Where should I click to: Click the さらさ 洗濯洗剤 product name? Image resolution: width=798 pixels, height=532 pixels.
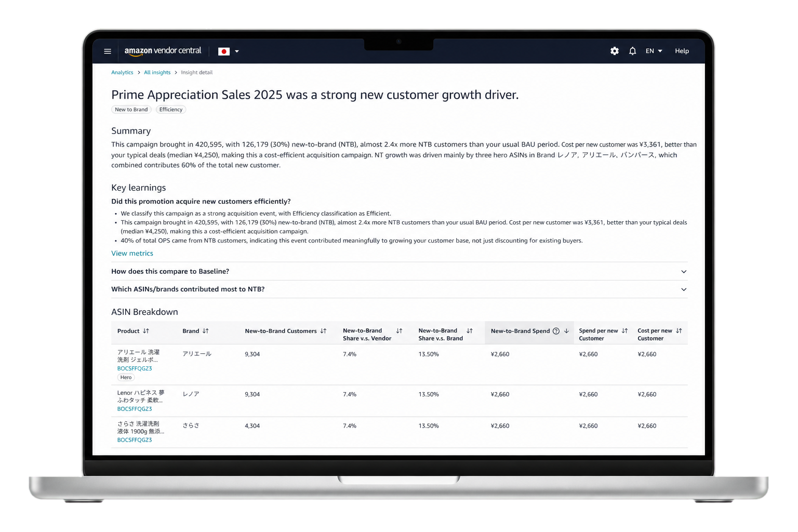tap(141, 428)
